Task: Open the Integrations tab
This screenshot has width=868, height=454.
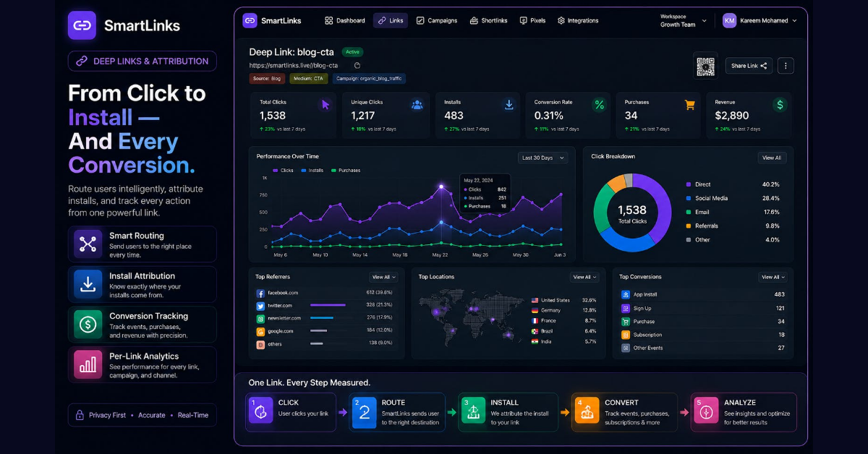Action: (x=578, y=20)
